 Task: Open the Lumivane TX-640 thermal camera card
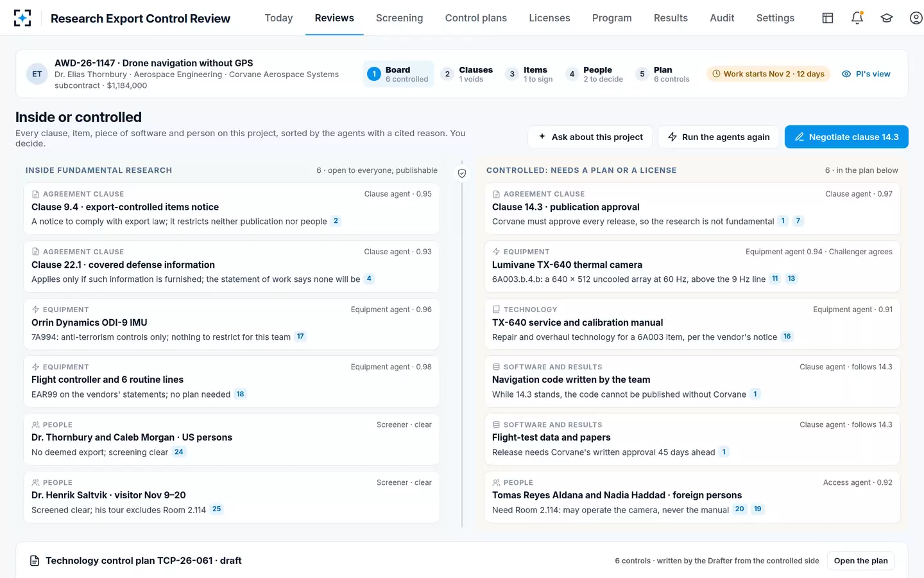pos(692,267)
